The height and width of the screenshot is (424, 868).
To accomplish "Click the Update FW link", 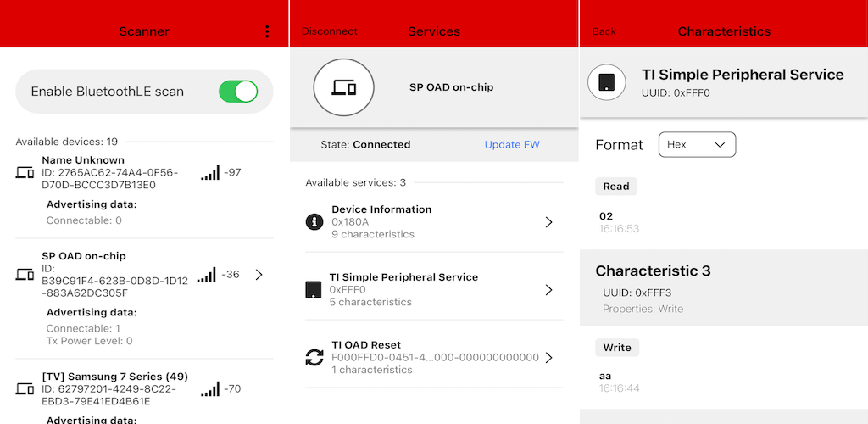I will click(512, 144).
